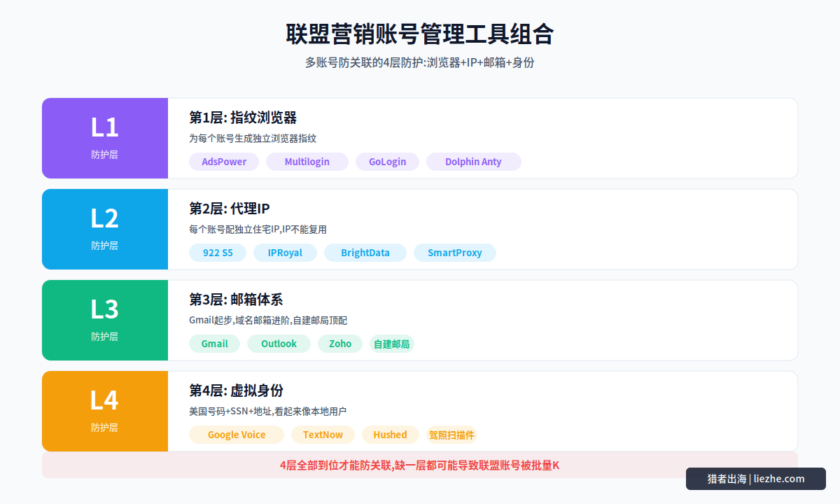Click the text 美国号码+SSN+地址,看起来像本地用户

click(268, 412)
